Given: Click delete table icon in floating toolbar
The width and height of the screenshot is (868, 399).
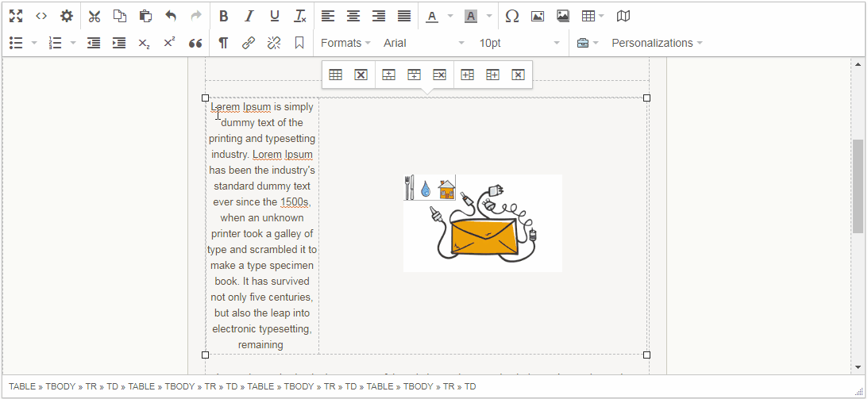Looking at the screenshot, I should 361,75.
